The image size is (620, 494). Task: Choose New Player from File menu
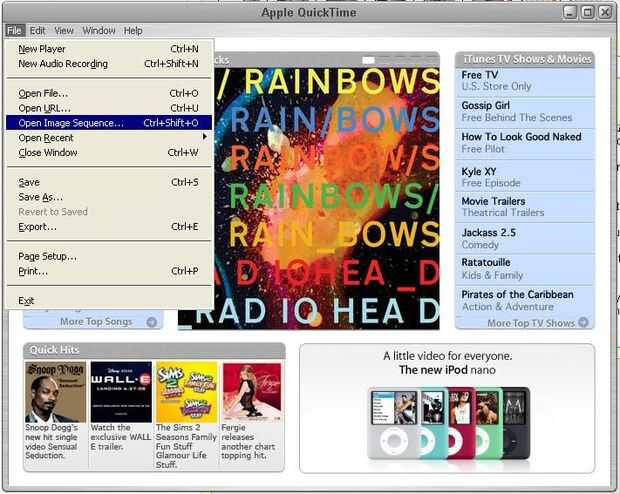(109, 49)
